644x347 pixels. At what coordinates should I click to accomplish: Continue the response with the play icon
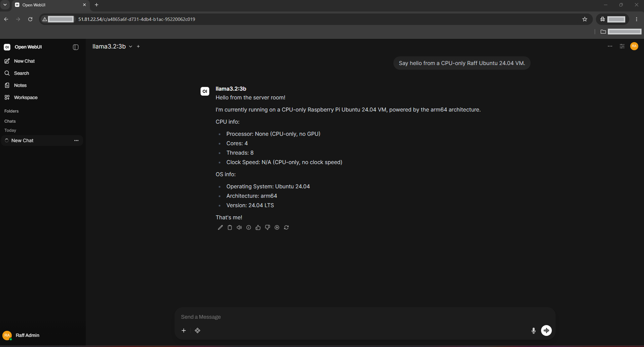coord(277,227)
